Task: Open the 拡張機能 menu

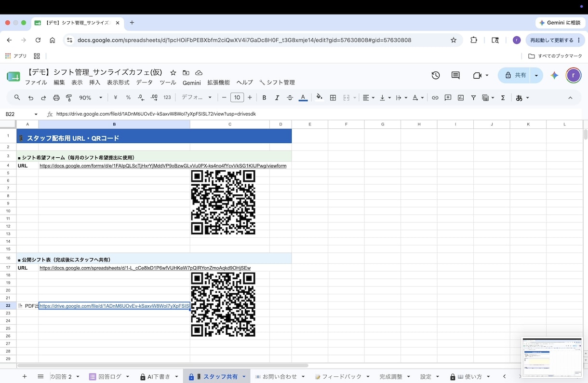Action: click(218, 82)
